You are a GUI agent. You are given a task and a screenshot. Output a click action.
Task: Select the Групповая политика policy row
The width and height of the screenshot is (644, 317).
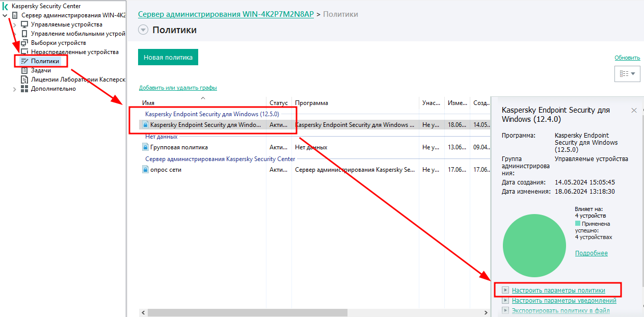314,147
